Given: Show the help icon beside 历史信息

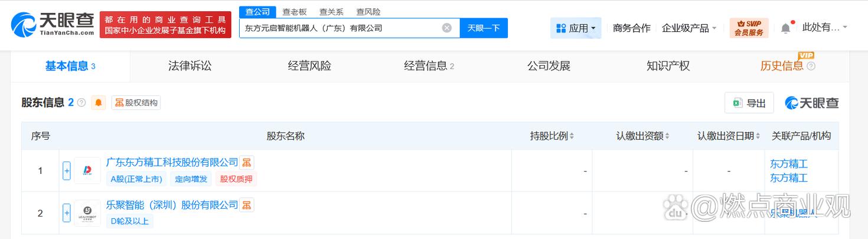Looking at the screenshot, I should [811, 66].
